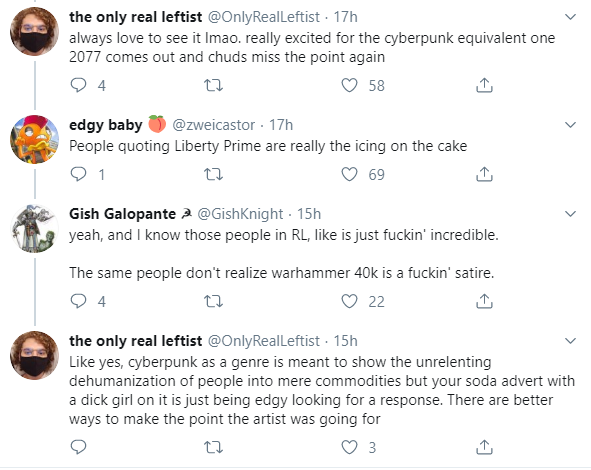View edgy baby's avatar picture

click(34, 139)
